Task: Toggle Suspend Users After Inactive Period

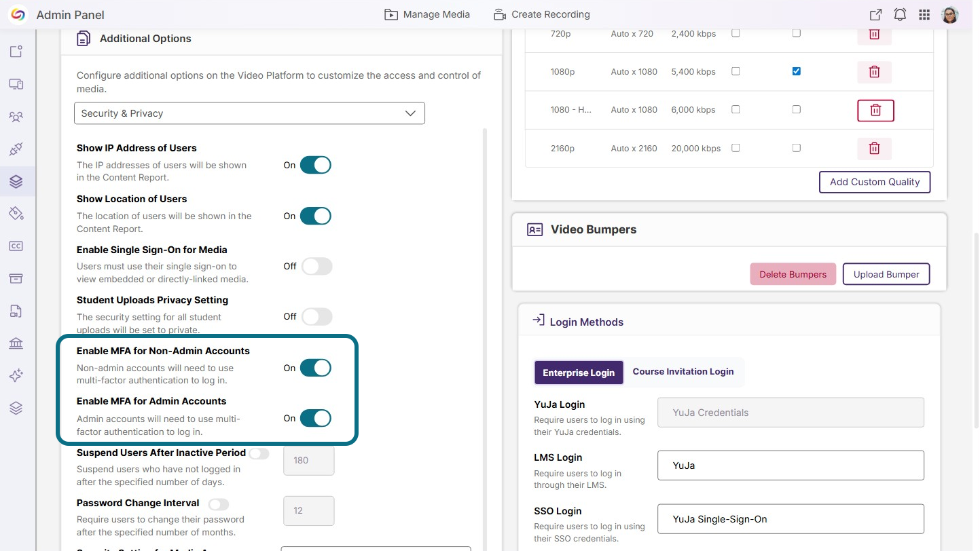Action: (x=259, y=453)
